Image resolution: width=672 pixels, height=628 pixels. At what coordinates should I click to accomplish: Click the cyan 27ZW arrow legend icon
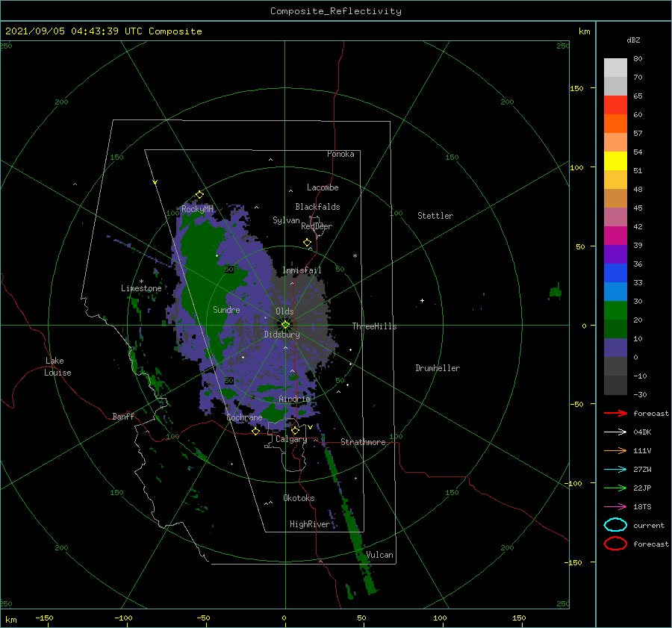click(x=615, y=470)
